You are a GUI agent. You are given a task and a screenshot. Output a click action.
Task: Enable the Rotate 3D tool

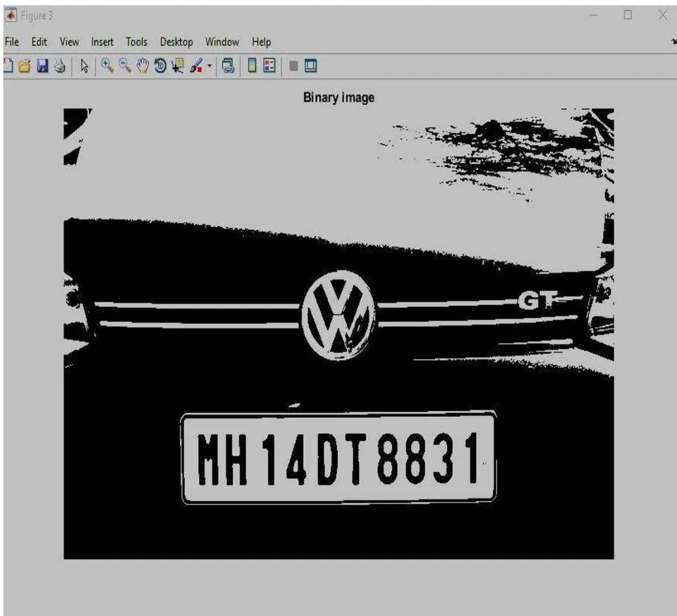pyautogui.click(x=160, y=66)
